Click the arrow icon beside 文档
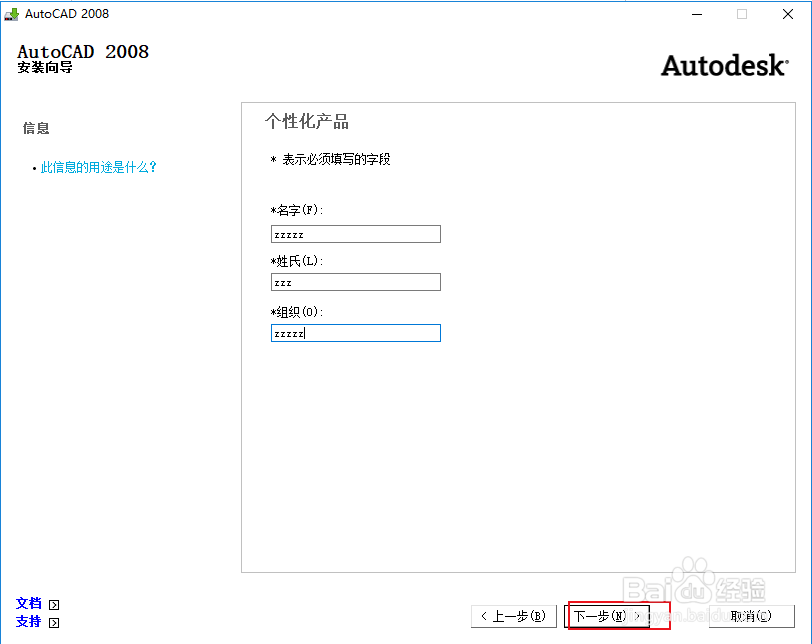The image size is (812, 644). click(x=53, y=604)
